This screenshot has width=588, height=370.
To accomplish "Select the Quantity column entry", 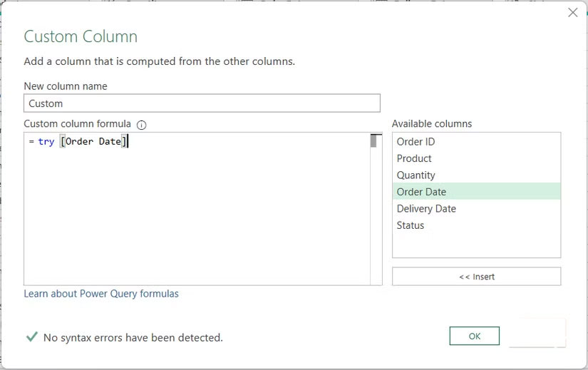I will click(416, 175).
